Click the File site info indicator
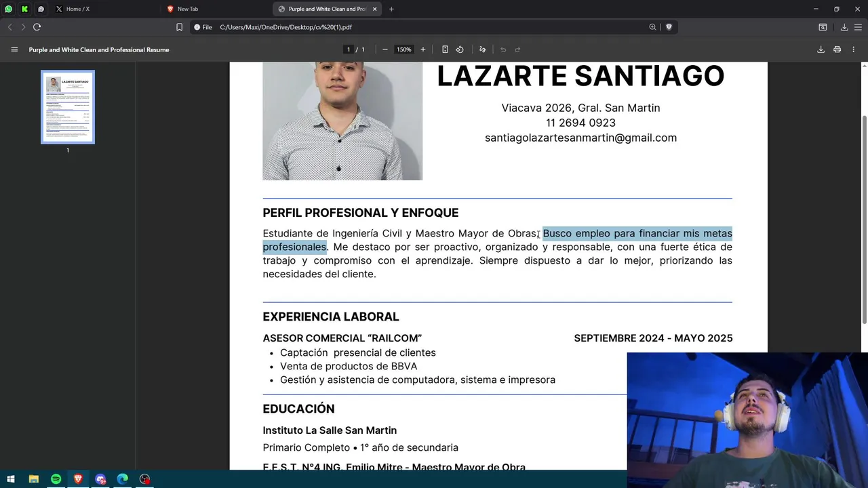 point(203,27)
